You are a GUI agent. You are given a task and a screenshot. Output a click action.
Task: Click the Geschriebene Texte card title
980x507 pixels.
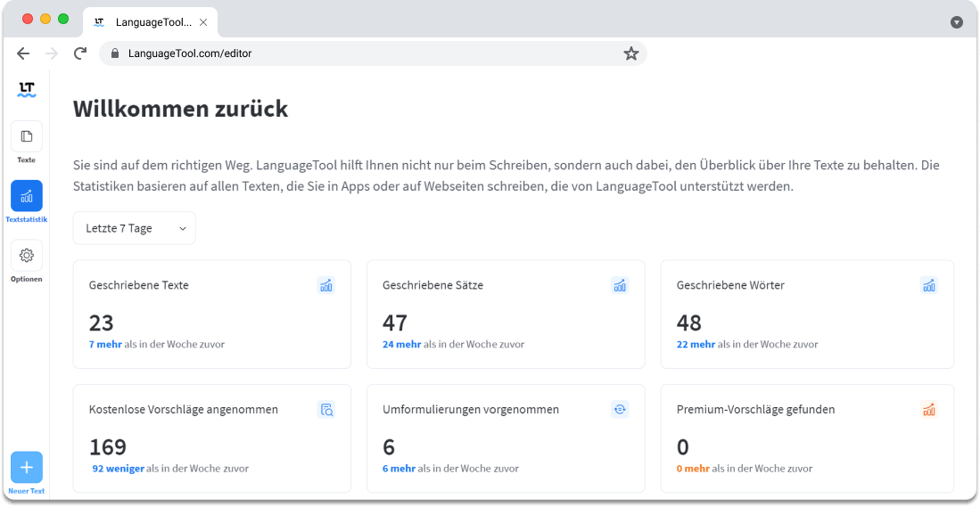coord(139,285)
